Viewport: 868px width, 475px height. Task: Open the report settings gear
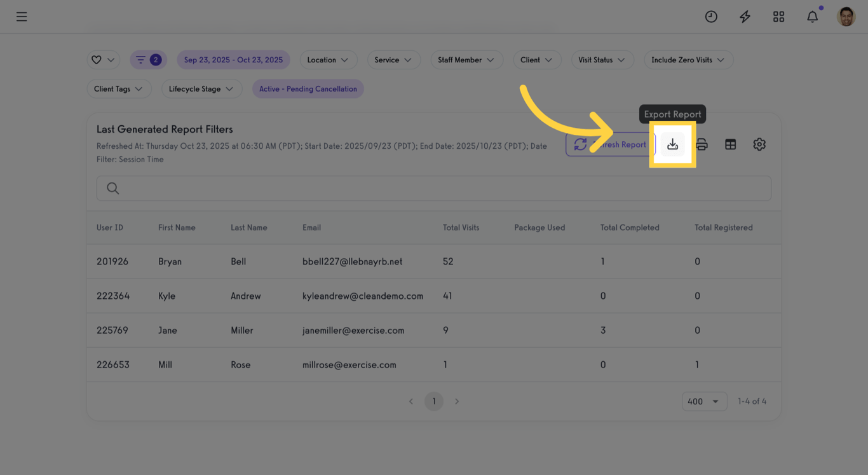tap(759, 144)
